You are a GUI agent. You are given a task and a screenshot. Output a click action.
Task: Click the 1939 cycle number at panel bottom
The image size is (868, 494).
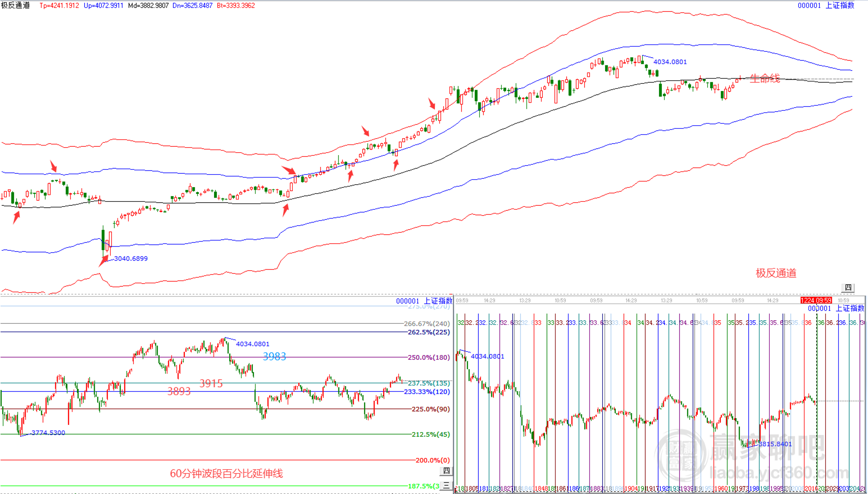(x=687, y=489)
